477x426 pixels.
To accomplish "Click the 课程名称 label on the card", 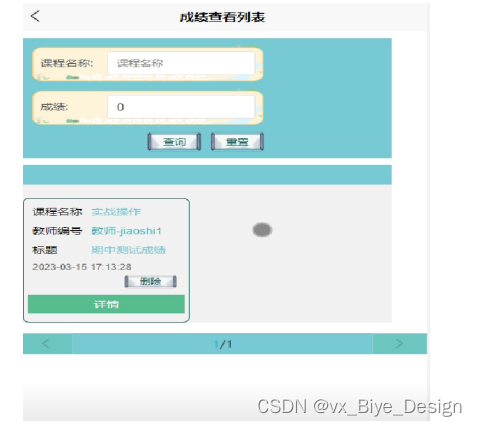I will (57, 212).
